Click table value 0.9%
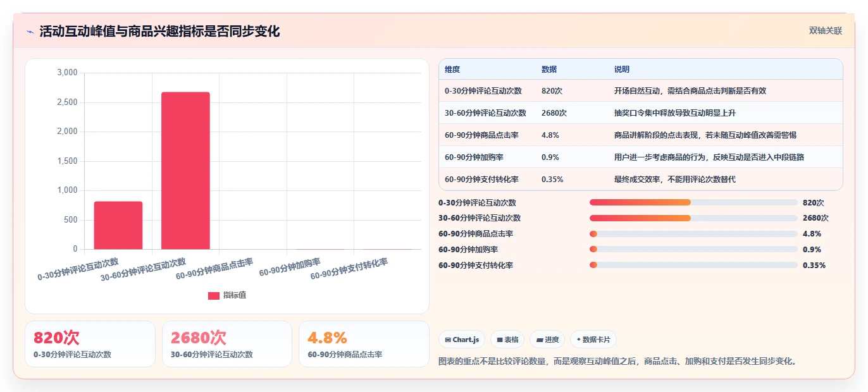The image size is (868, 392). [550, 157]
